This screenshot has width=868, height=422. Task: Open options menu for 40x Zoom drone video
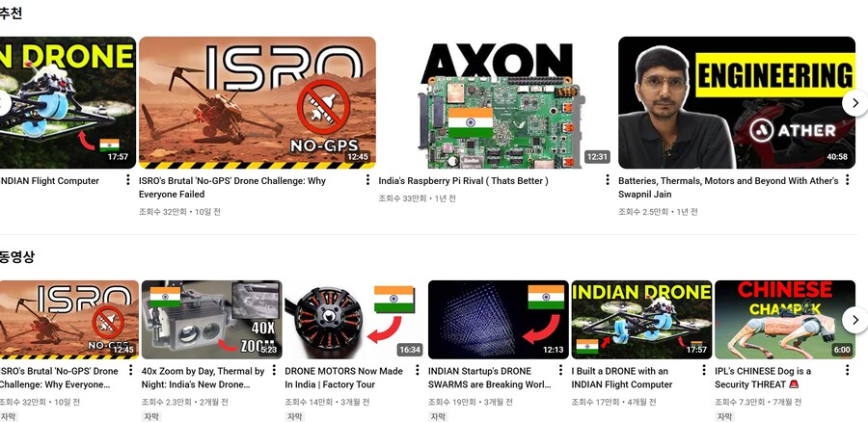pyautogui.click(x=274, y=371)
